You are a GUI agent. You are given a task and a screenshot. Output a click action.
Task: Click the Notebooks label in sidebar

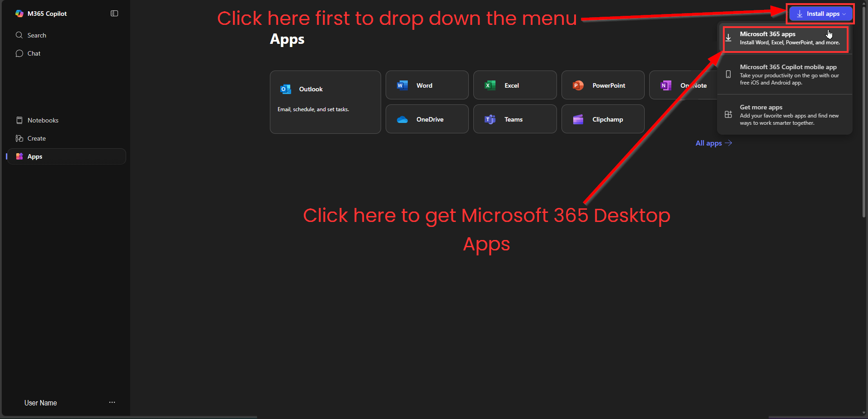click(43, 120)
